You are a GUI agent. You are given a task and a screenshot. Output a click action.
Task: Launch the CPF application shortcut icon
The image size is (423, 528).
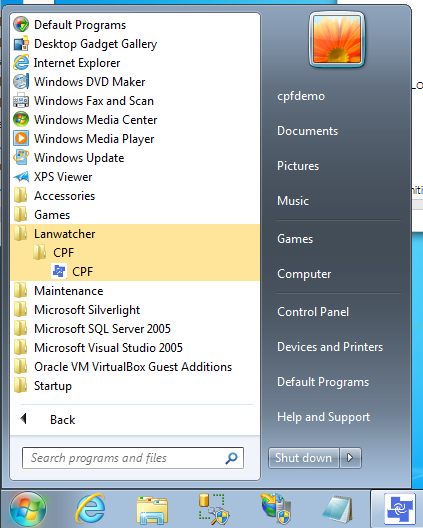pos(59,271)
